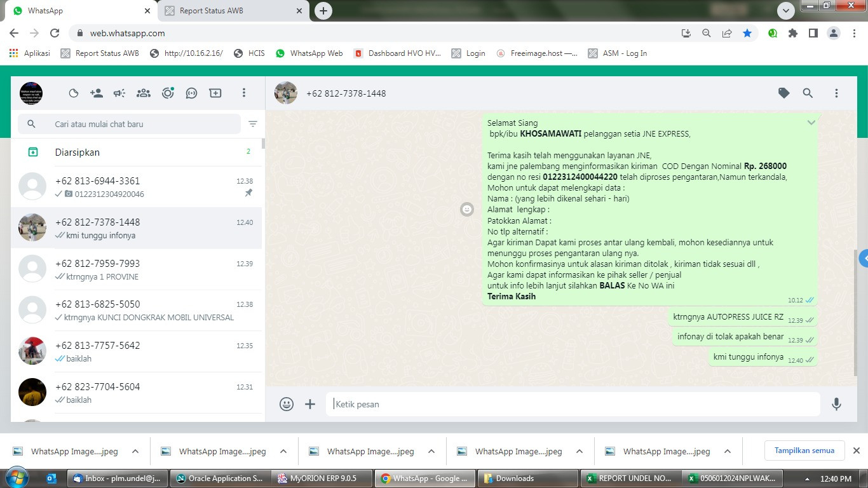Screen dimensions: 868x488
Task: Click the circular channels icon in sidebar header
Action: pos(168,93)
